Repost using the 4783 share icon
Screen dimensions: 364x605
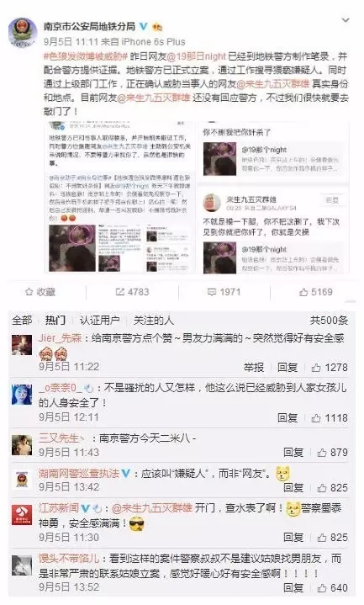coord(132,292)
